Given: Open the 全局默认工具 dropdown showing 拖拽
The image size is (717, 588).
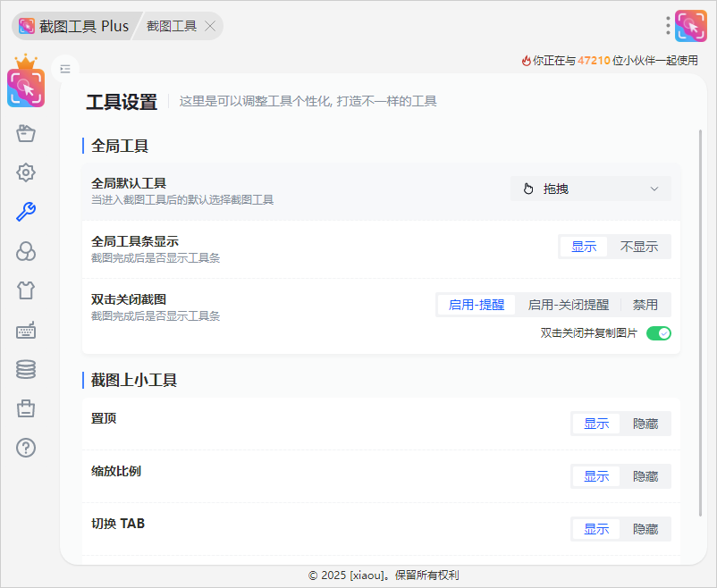Looking at the screenshot, I should (591, 189).
